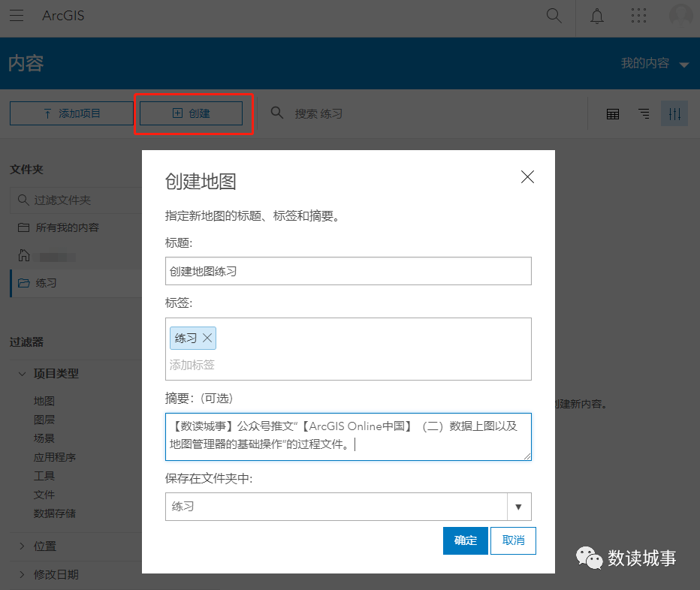Open the app launcher grid icon
Screen dimensions: 700x590
(638, 16)
